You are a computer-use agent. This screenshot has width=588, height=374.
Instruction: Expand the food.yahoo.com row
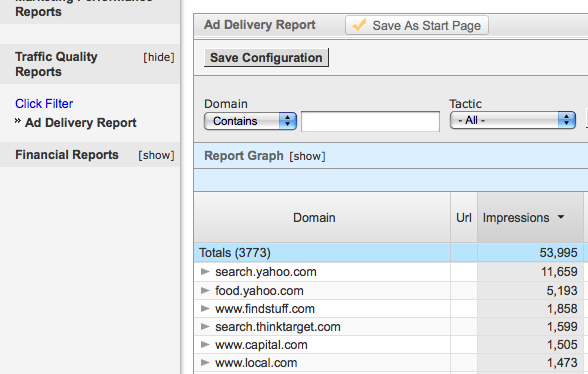tap(205, 290)
